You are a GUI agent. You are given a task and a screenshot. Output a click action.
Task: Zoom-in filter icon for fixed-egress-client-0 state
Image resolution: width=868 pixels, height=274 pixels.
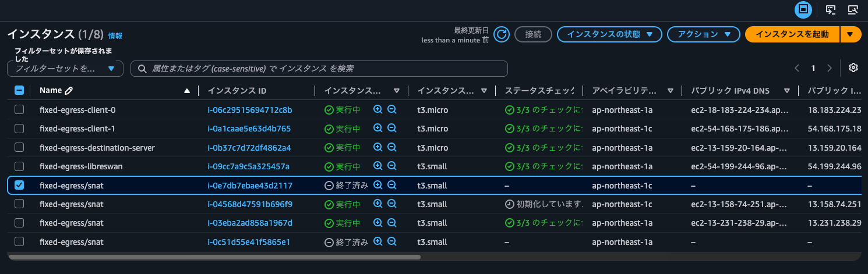pyautogui.click(x=377, y=109)
